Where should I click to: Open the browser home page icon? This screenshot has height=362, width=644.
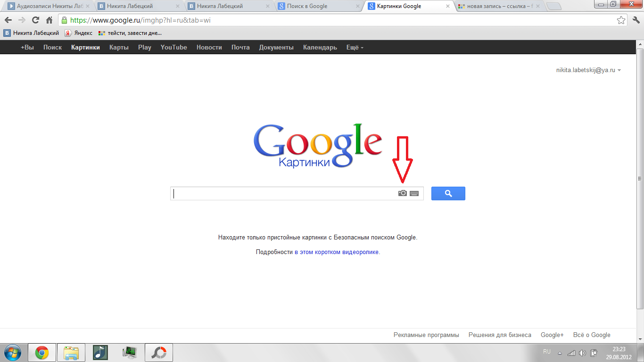coord(49,20)
